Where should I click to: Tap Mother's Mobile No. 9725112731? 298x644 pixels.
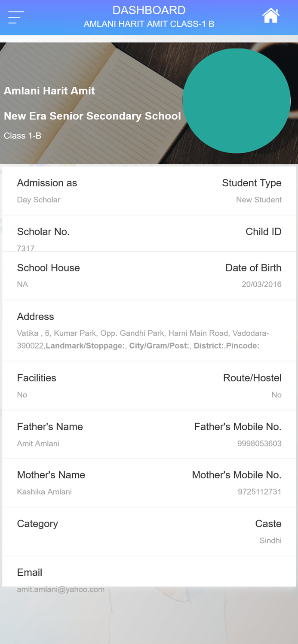[x=259, y=492]
